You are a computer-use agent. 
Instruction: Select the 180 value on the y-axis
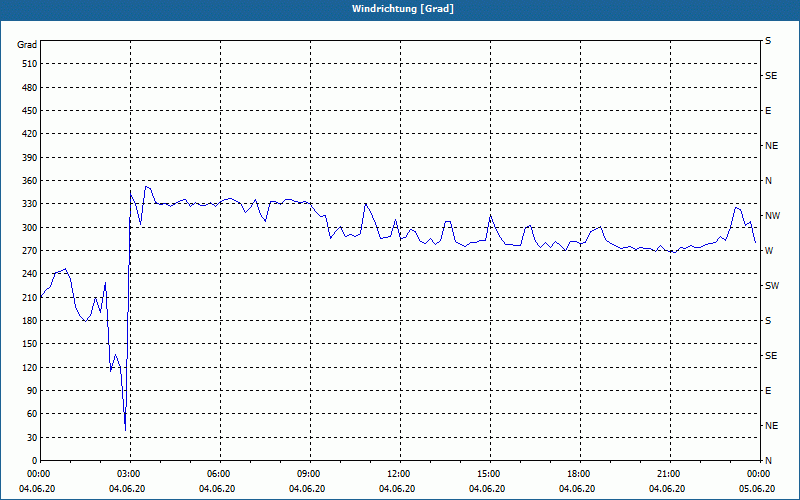tap(30, 320)
